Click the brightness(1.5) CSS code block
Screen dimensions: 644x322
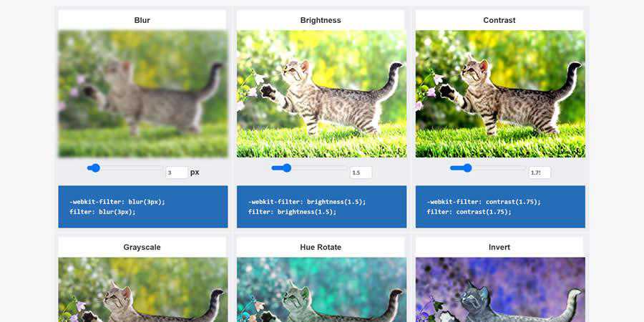pyautogui.click(x=321, y=207)
